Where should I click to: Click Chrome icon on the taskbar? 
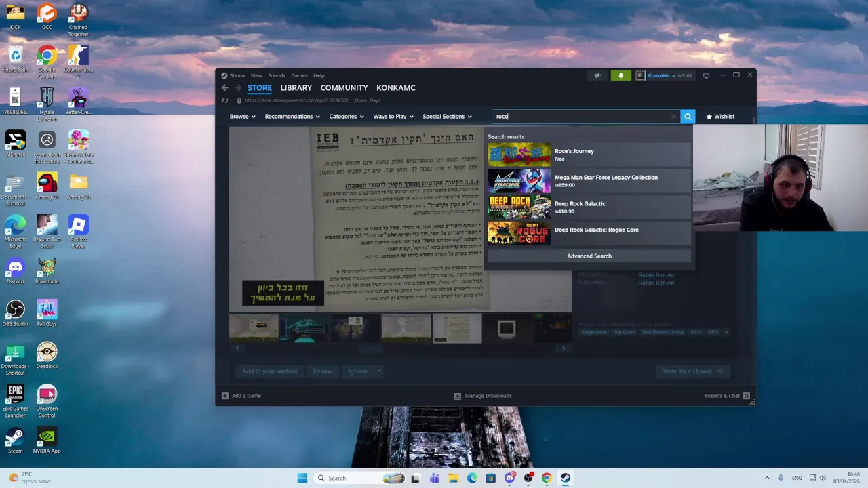(x=547, y=479)
